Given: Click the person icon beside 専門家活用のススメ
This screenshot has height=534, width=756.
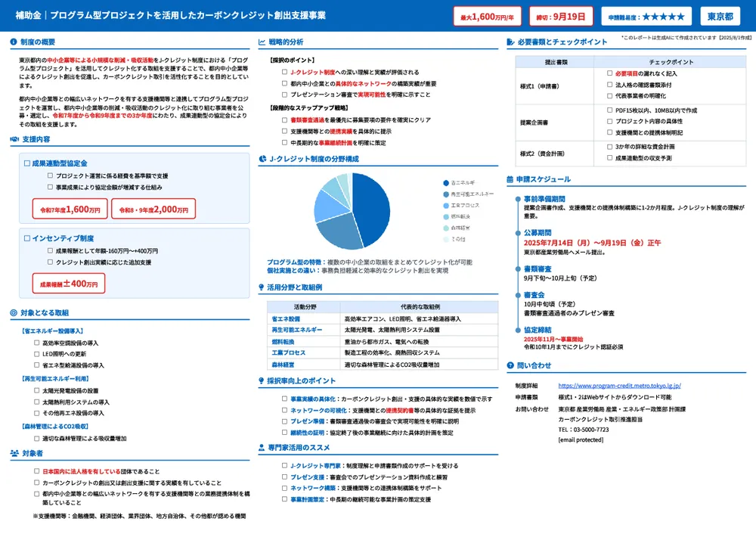Looking at the screenshot, I should click(x=262, y=448).
